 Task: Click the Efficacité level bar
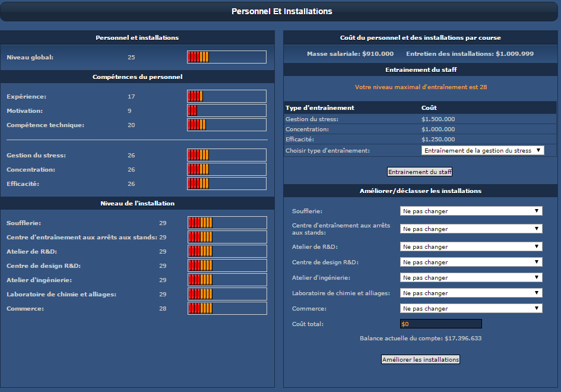226,184
